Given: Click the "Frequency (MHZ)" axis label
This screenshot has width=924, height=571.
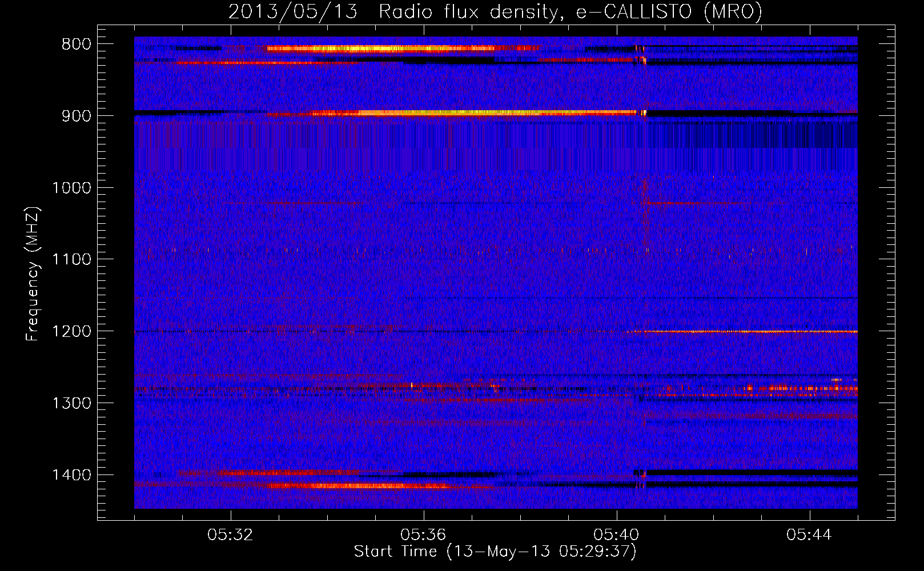Looking at the screenshot, I should [x=33, y=274].
